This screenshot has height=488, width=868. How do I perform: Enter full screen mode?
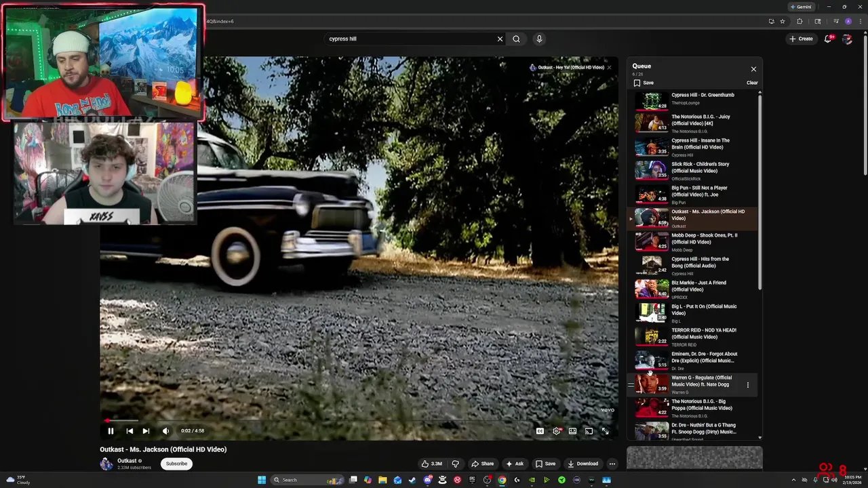point(605,431)
